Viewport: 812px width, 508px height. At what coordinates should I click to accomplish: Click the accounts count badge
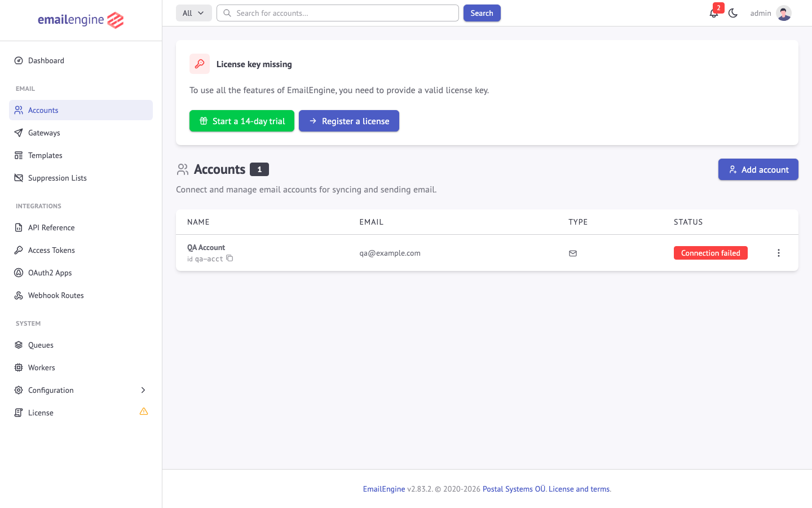click(x=259, y=169)
